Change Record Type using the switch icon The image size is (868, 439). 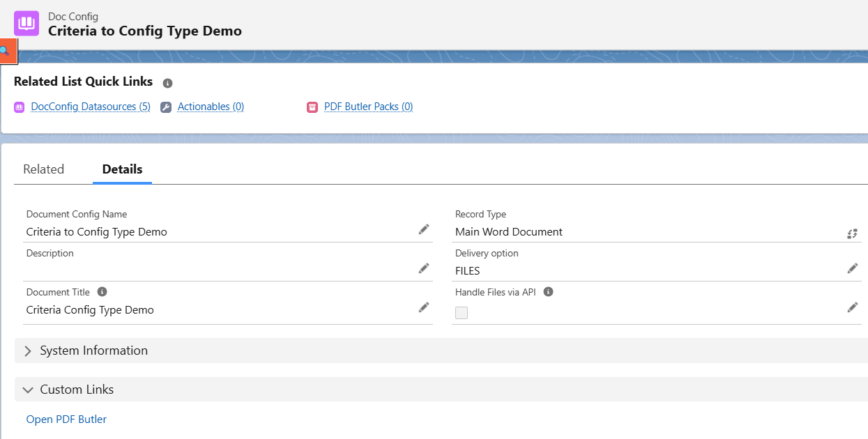pyautogui.click(x=852, y=233)
